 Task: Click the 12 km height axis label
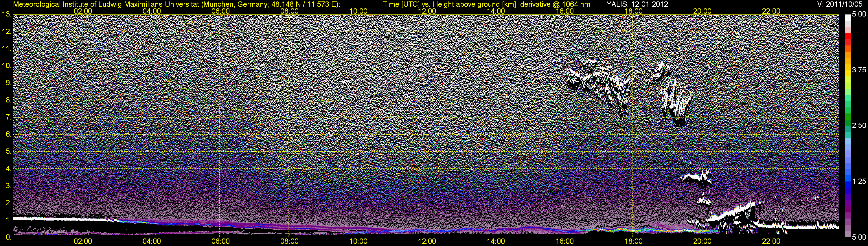click(x=6, y=32)
